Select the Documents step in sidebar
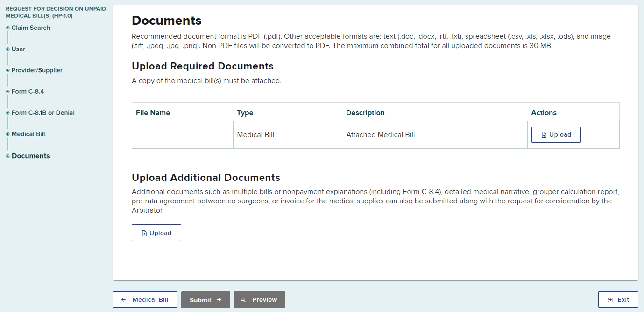 (x=30, y=156)
